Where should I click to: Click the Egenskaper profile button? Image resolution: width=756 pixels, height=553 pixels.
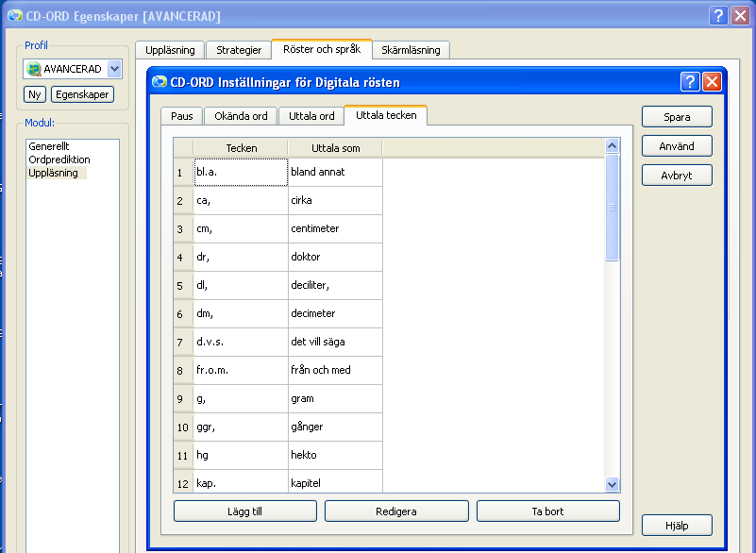(x=82, y=94)
